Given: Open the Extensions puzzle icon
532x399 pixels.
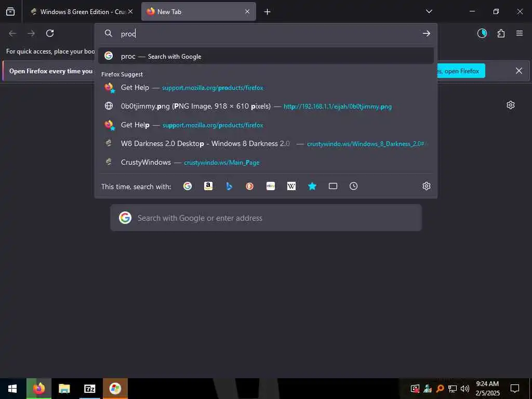Looking at the screenshot, I should click(x=501, y=33).
